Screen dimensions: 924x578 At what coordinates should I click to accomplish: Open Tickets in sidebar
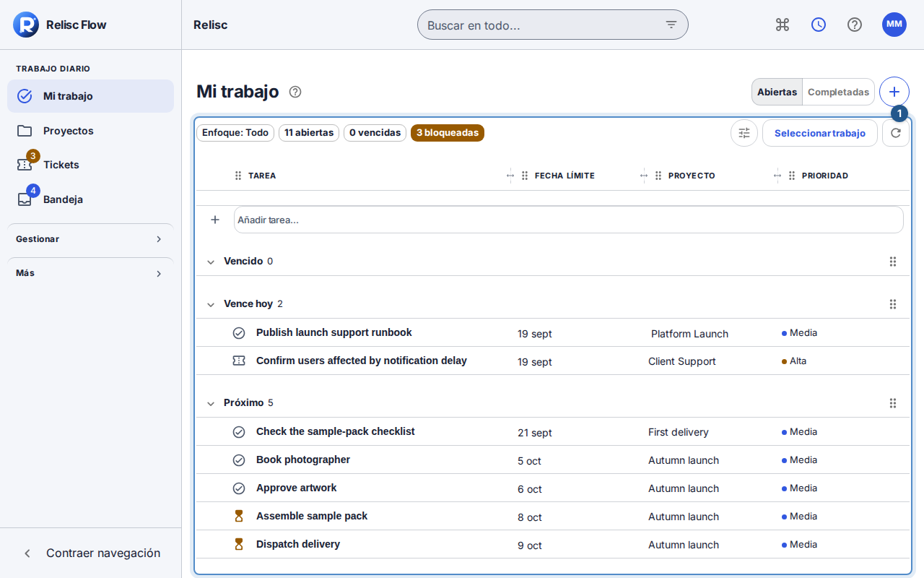[90, 165]
